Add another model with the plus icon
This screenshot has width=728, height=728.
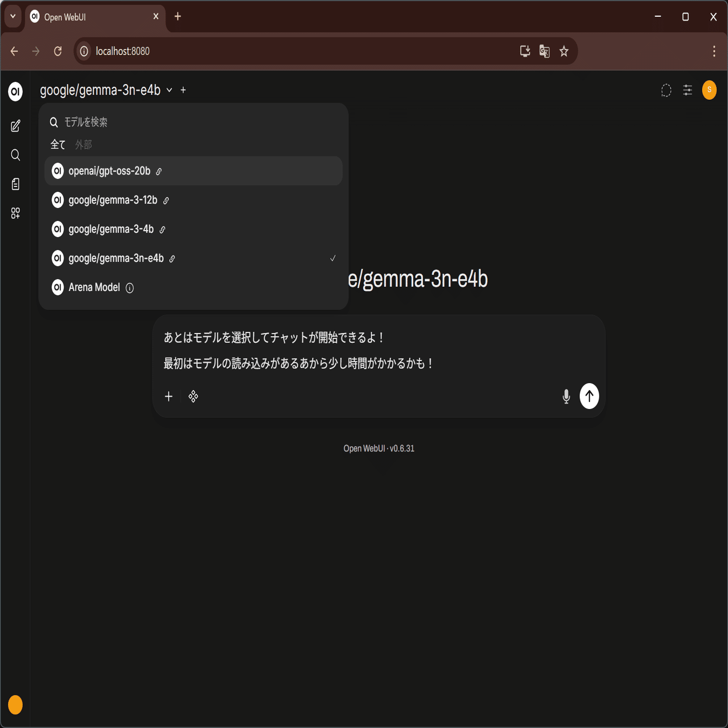point(183,90)
